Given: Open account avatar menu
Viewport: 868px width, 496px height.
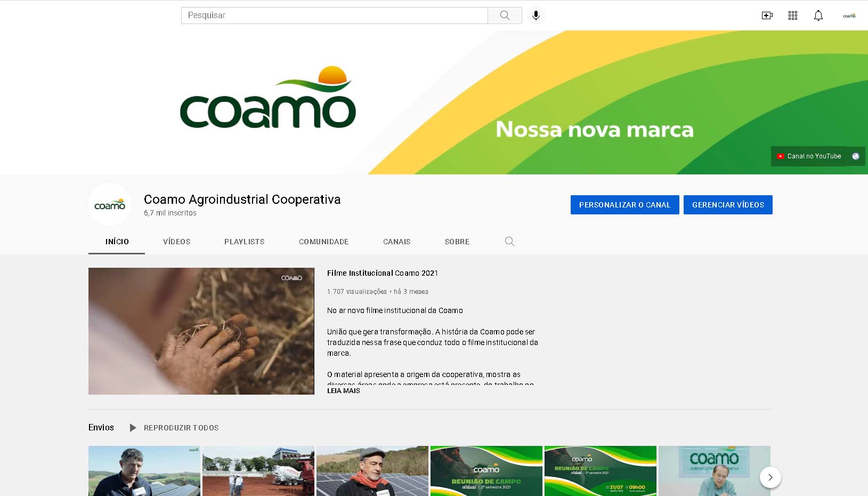Looking at the screenshot, I should 849,15.
